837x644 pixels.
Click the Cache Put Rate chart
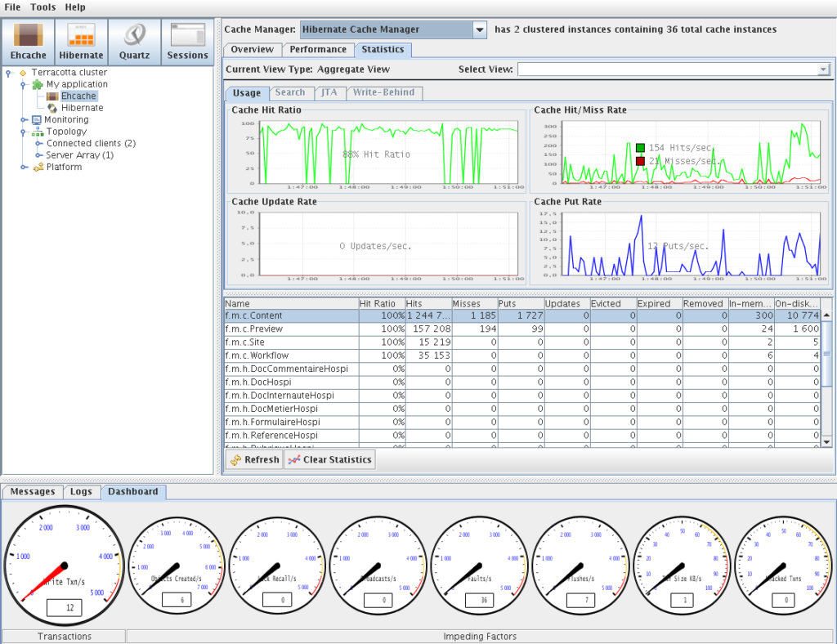692,244
